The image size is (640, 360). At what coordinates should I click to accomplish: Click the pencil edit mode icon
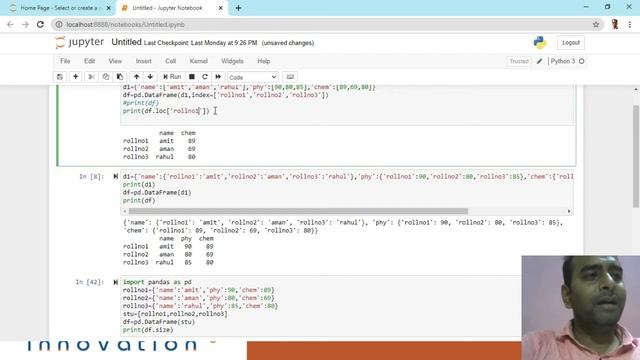[x=540, y=61]
